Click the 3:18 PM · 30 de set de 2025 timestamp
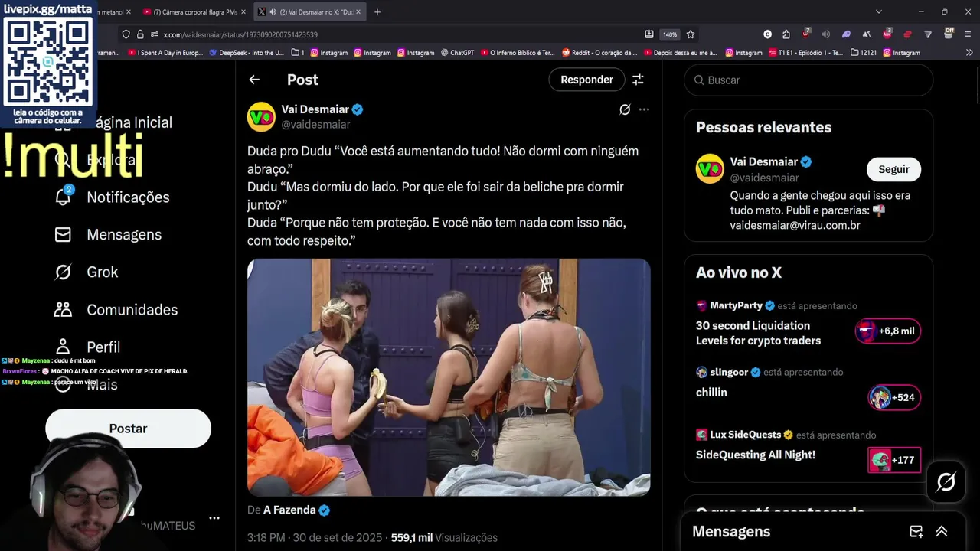Screen dimensions: 980x551 point(315,537)
